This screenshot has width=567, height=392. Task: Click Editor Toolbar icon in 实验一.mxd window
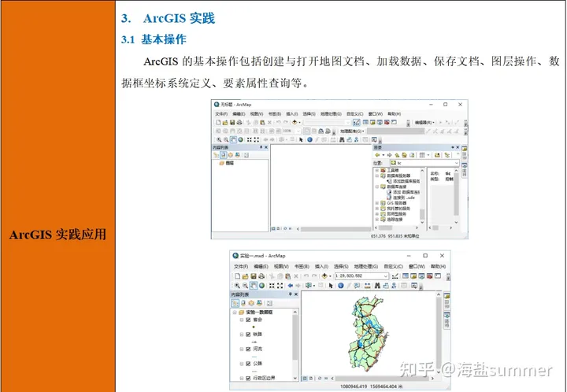395,276
